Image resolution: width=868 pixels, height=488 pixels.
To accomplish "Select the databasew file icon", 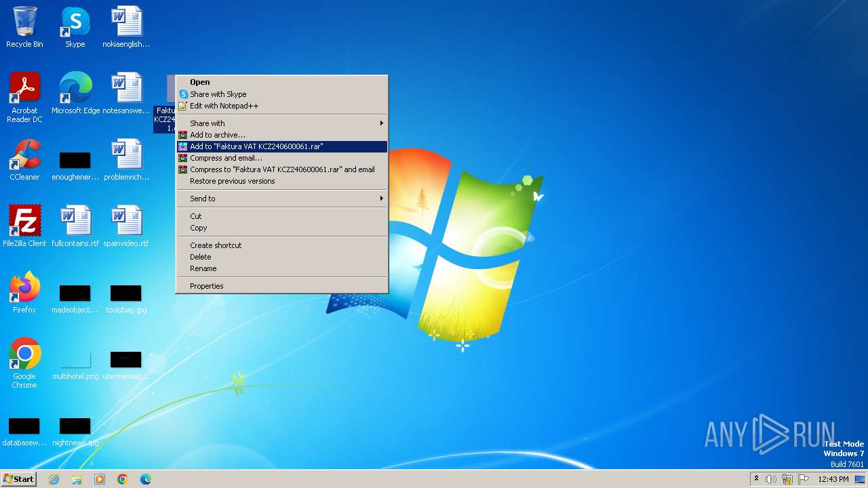I will tap(24, 431).
